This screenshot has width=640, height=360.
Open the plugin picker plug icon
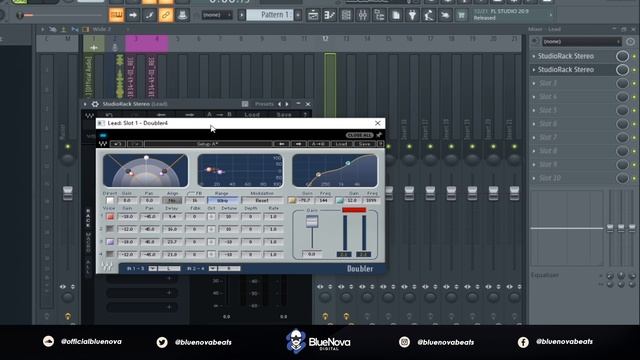[412, 15]
